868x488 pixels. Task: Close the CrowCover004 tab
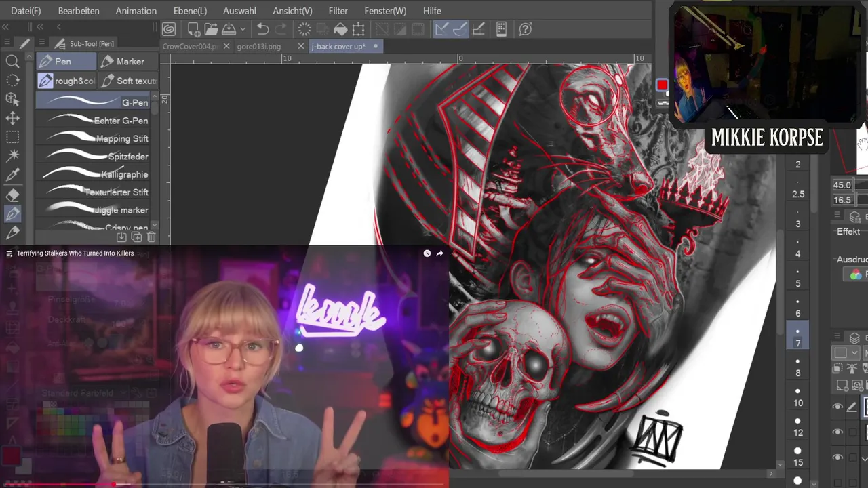pyautogui.click(x=226, y=46)
